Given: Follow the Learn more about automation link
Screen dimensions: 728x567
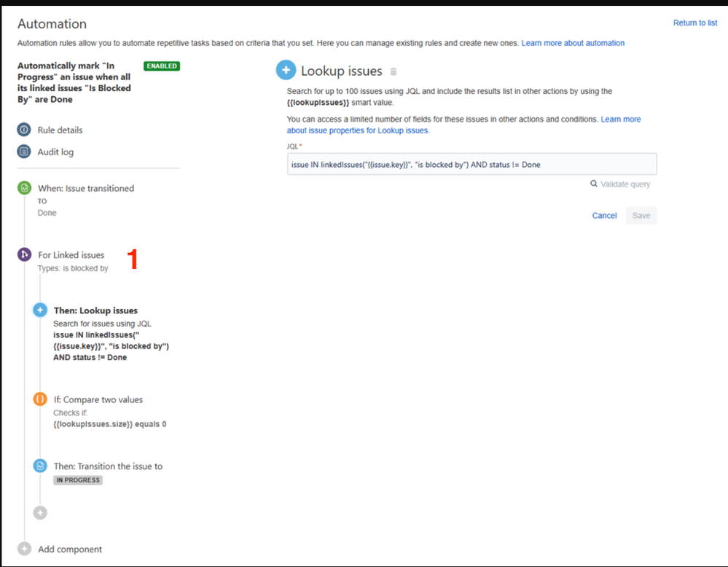Looking at the screenshot, I should coord(574,42).
